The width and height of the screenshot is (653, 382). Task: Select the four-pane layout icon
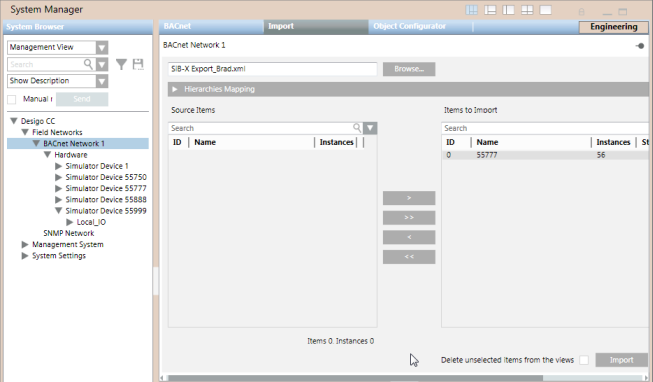[527, 10]
